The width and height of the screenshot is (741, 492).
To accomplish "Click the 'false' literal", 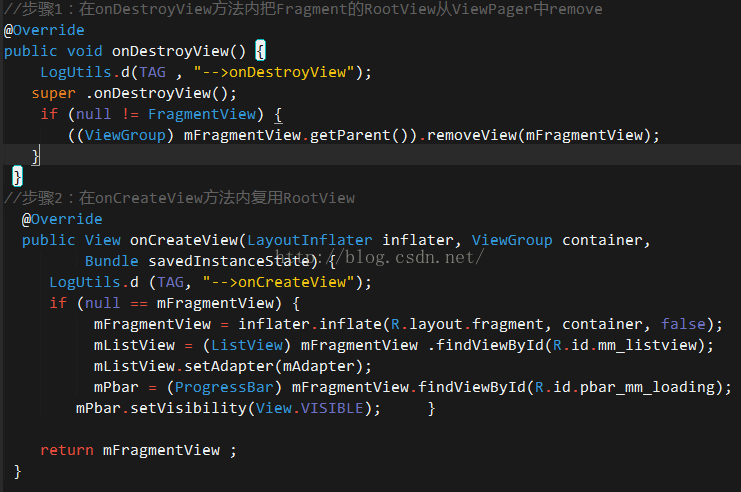I will tap(683, 324).
